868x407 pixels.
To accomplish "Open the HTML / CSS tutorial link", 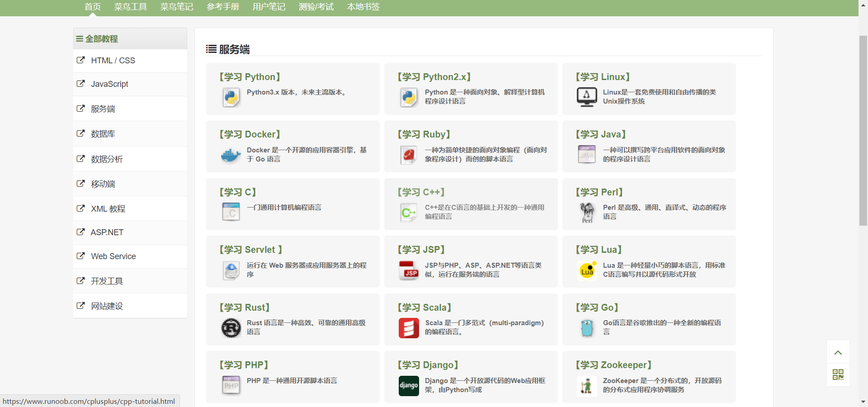I will (113, 61).
